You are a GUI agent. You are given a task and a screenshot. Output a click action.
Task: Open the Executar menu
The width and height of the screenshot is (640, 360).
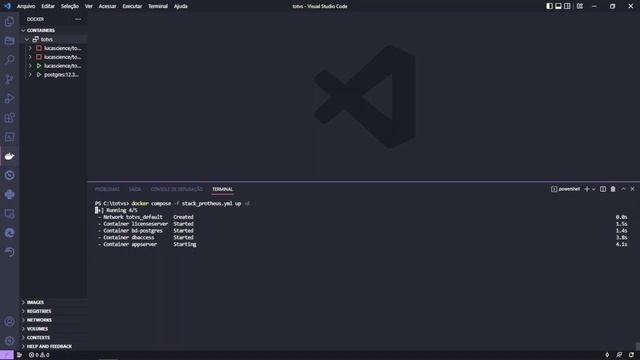[132, 6]
